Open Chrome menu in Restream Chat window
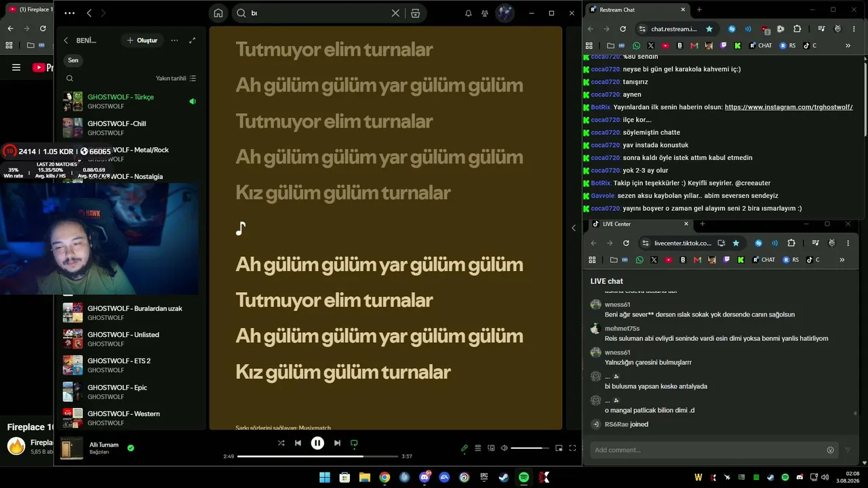Viewport: 868px width, 488px height. point(853,29)
